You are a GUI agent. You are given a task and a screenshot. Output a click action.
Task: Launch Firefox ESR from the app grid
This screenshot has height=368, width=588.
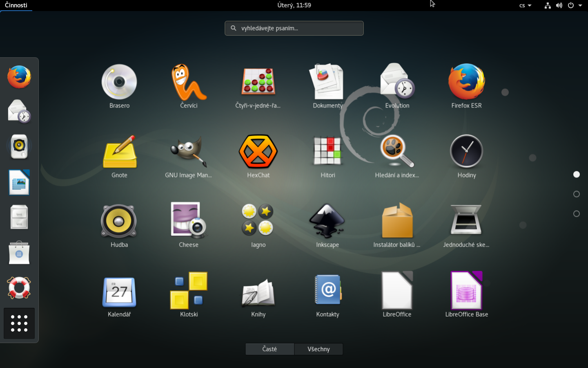point(466,87)
